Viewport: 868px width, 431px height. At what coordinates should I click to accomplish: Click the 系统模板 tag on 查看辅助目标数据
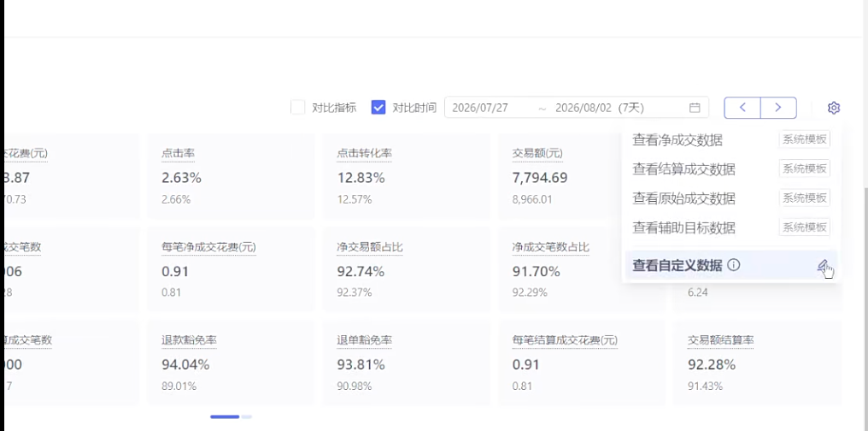click(x=804, y=227)
